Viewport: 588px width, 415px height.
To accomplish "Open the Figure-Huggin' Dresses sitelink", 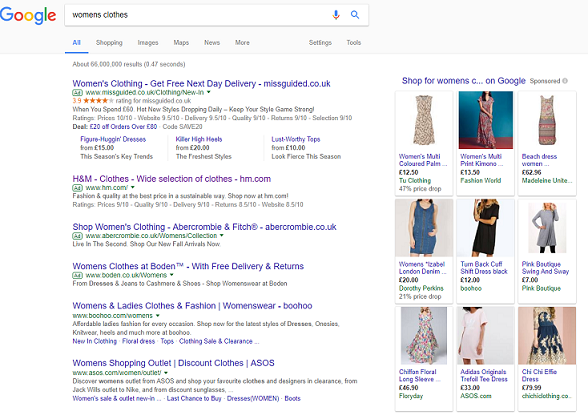I will click(113, 139).
